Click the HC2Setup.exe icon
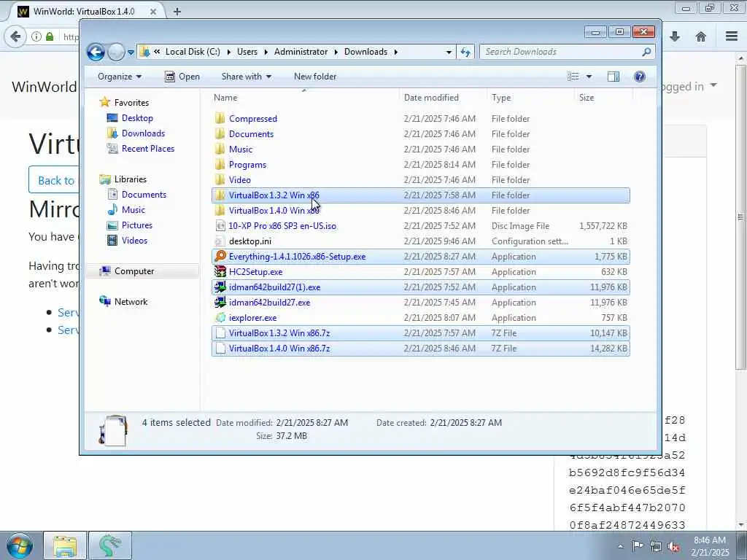This screenshot has width=747, height=560. click(220, 271)
